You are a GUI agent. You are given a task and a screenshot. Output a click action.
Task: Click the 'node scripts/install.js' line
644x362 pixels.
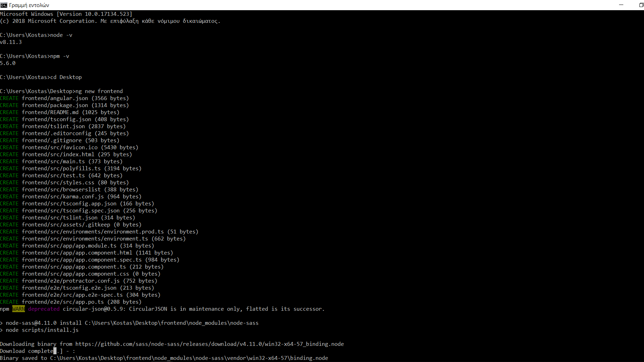39,330
